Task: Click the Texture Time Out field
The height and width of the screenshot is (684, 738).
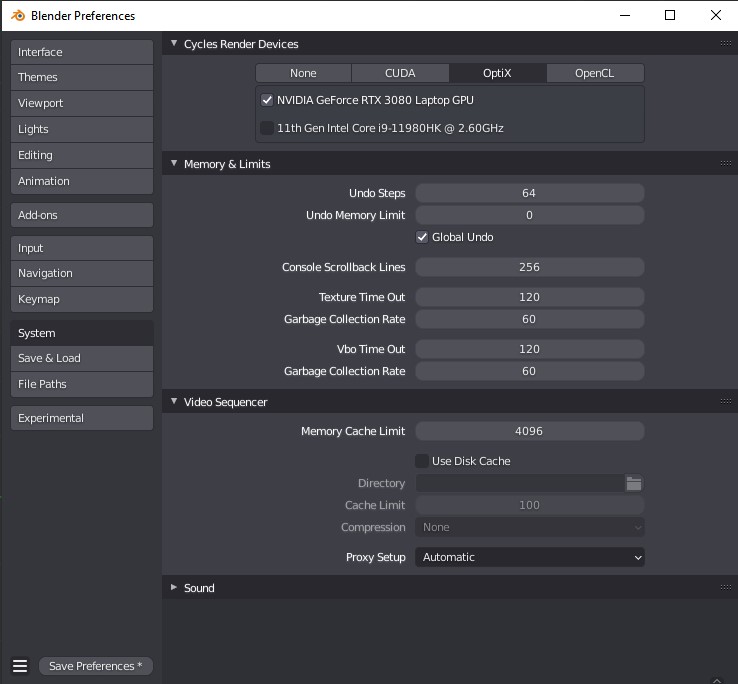Action: [529, 297]
